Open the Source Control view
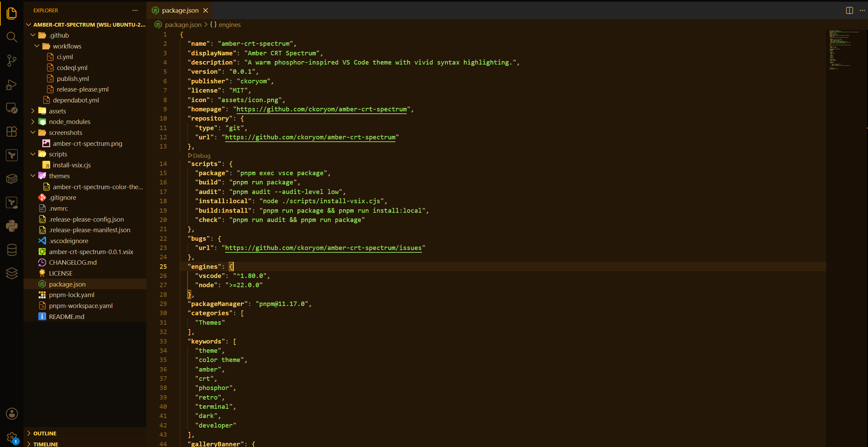The image size is (868, 447). 12,61
